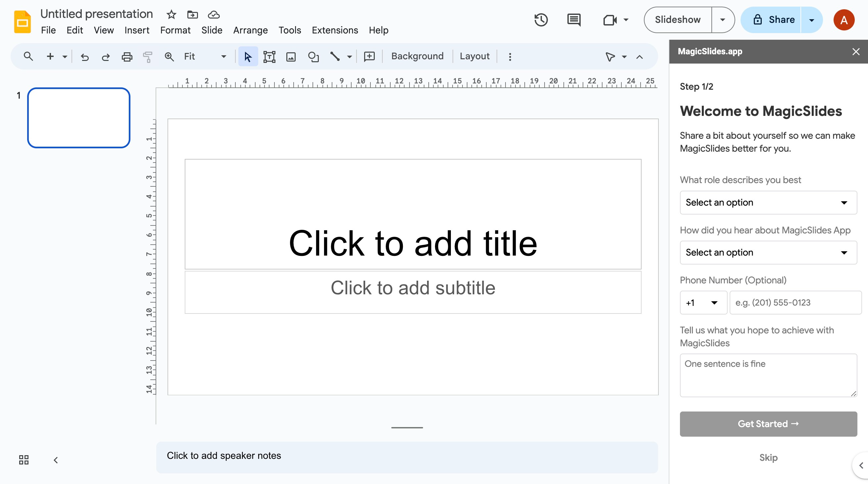
Task: Collapse the filmstrip panel
Action: click(56, 460)
